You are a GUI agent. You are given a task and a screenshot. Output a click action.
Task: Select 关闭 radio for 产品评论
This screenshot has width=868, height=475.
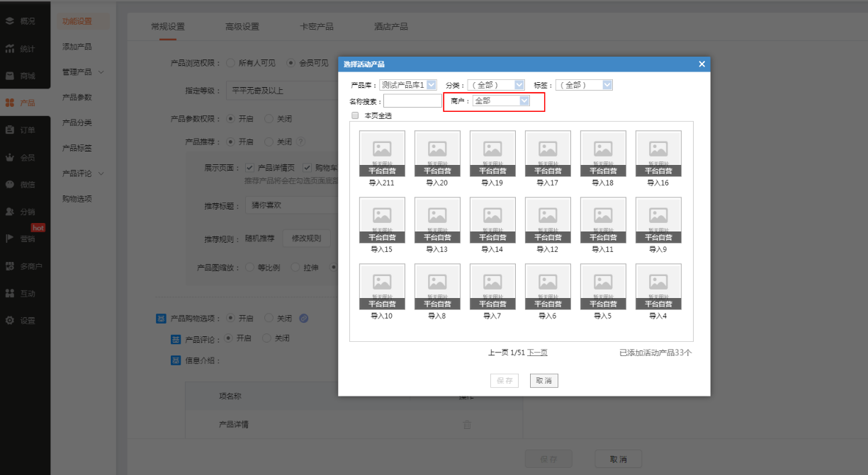point(267,338)
